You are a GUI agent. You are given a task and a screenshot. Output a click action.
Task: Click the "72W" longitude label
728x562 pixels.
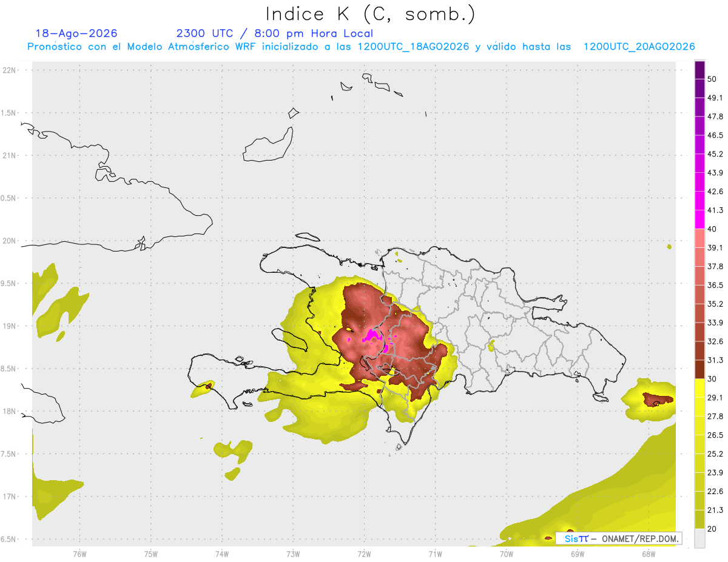pos(364,554)
